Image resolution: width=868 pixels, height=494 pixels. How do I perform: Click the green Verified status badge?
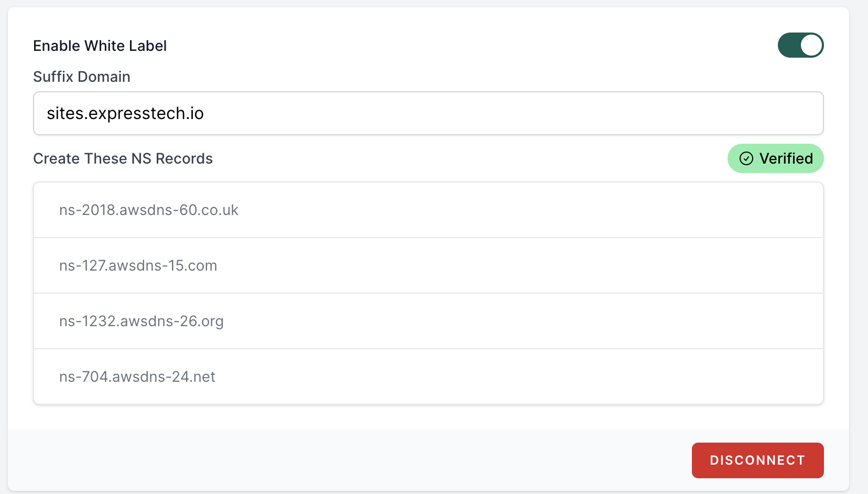(775, 158)
